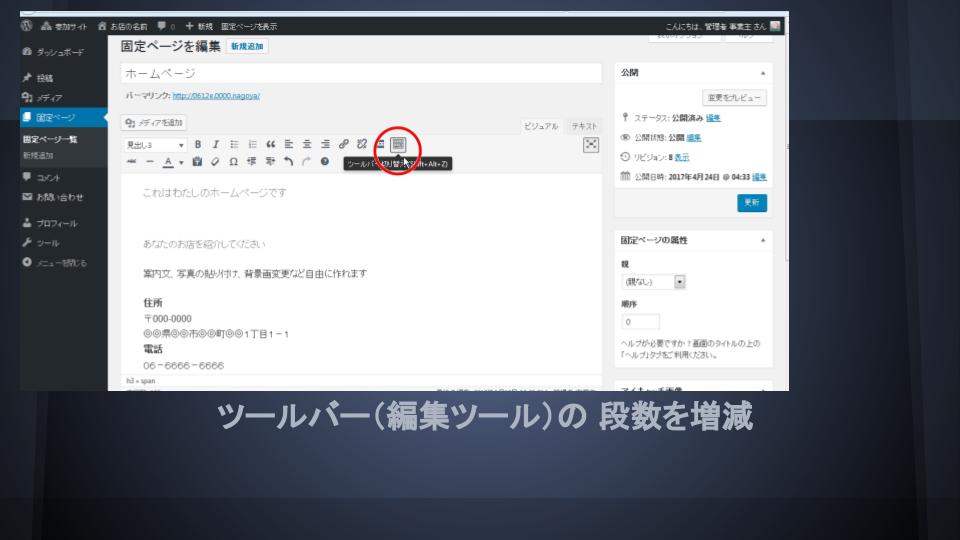Click the ホームページ title input field
The height and width of the screenshot is (540, 960).
tap(359, 73)
